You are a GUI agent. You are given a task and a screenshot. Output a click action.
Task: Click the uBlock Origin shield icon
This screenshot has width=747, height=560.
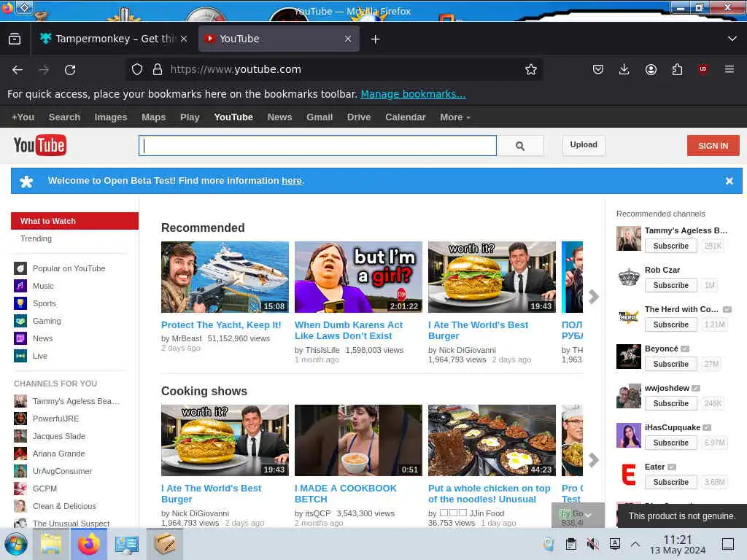[x=703, y=69]
